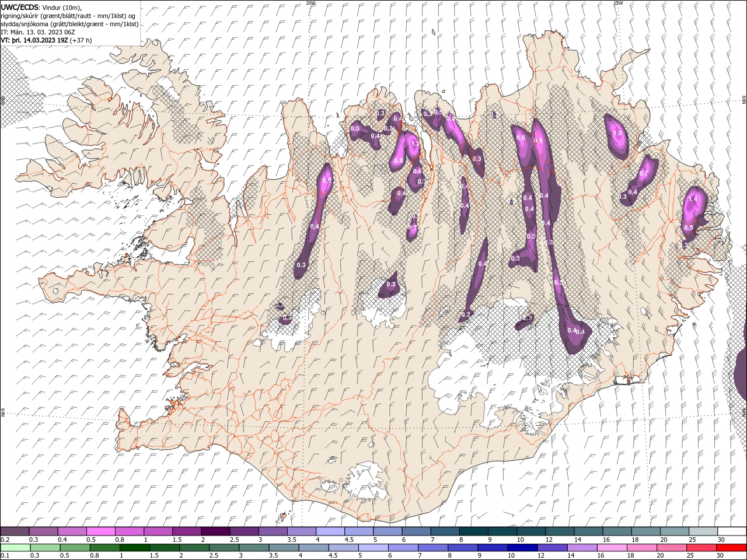Click the '30' label ending the top legend row
Viewport: 747px width, 560px height.
click(721, 540)
